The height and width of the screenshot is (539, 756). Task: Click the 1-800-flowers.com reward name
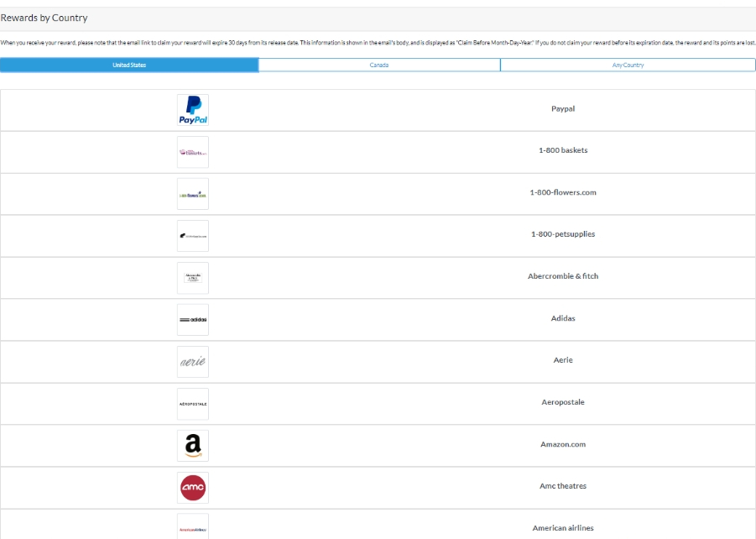tap(563, 192)
